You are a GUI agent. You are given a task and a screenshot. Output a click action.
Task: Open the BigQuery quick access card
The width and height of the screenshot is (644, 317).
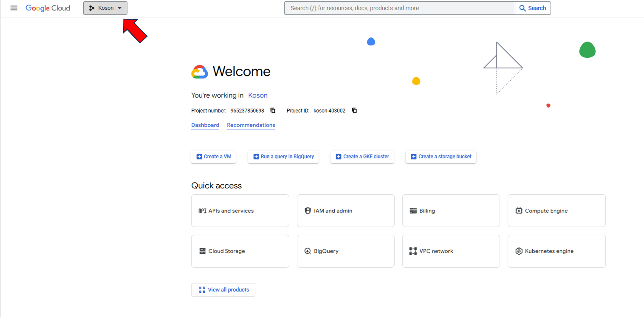click(346, 251)
